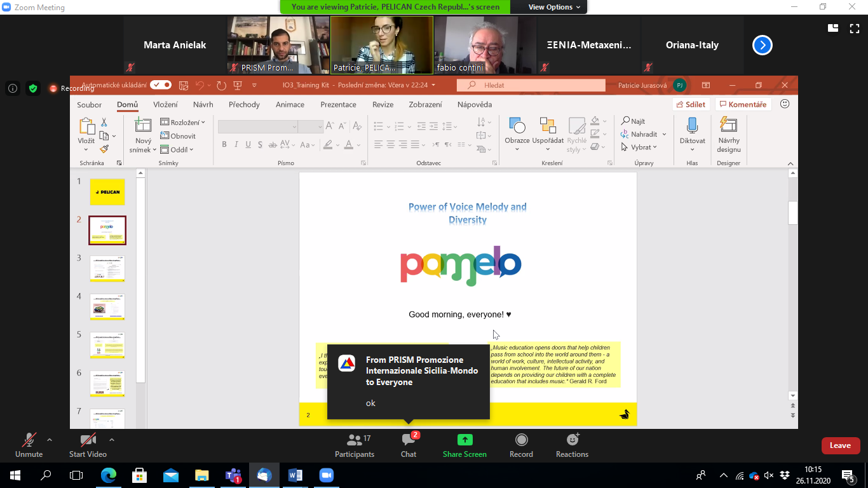Viewport: 868px width, 488px height.
Task: Select slide 4 thumbnail
Action: coord(107,307)
